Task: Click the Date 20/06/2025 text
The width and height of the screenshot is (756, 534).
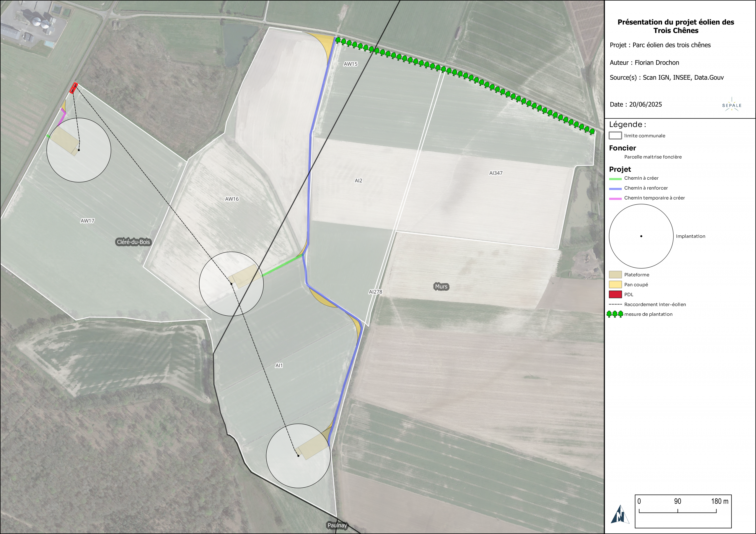Action: coord(636,104)
